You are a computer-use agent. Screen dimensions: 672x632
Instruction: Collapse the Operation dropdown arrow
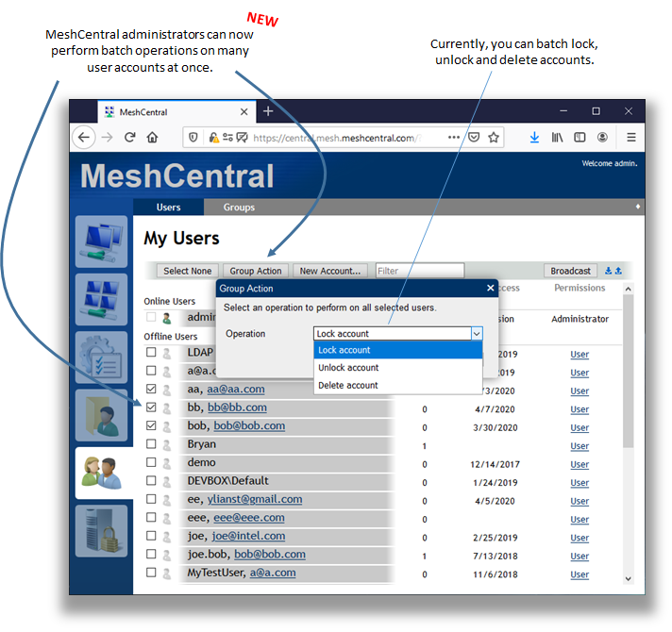click(477, 334)
